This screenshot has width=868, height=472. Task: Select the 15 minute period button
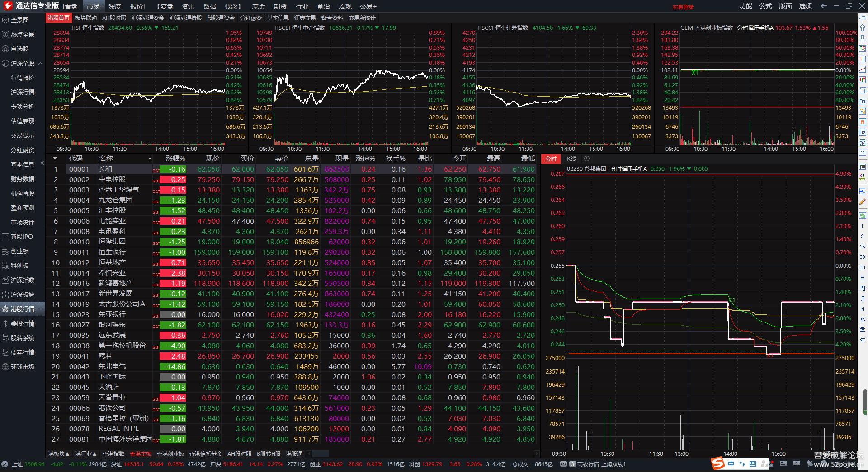pyautogui.click(x=863, y=247)
